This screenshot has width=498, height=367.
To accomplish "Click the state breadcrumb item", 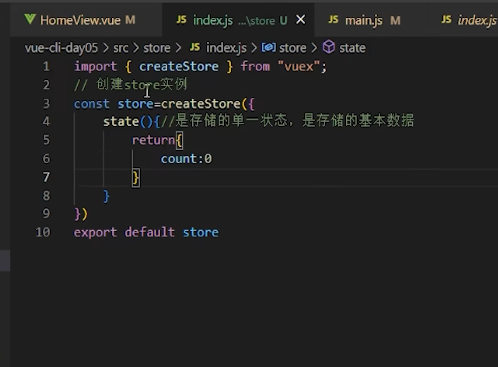I will (x=352, y=48).
